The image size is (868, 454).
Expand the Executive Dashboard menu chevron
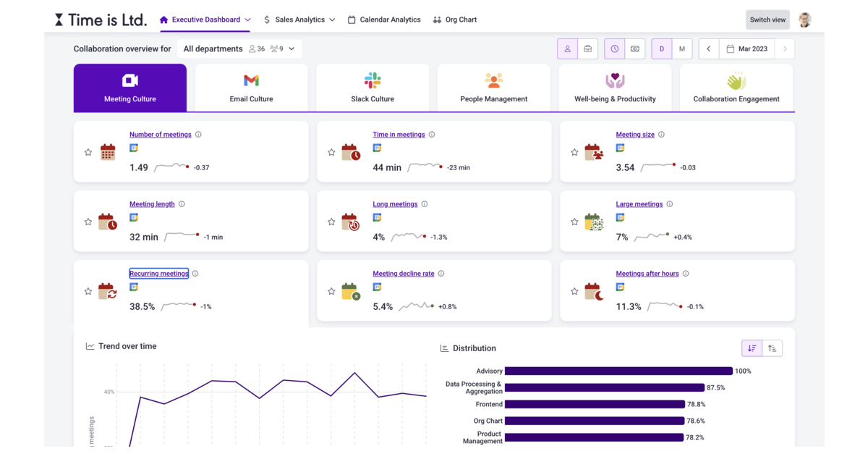click(x=248, y=20)
